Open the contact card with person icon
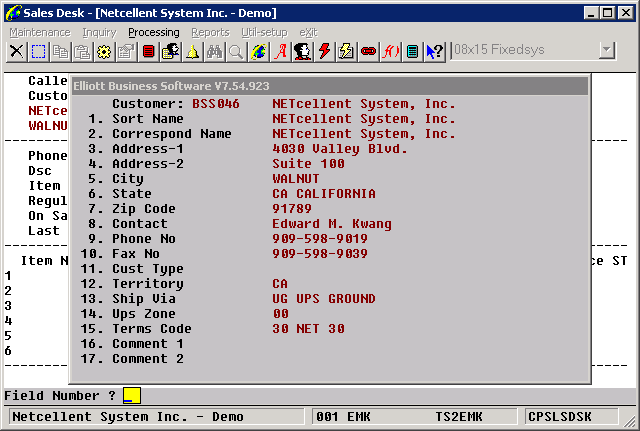 click(x=171, y=52)
